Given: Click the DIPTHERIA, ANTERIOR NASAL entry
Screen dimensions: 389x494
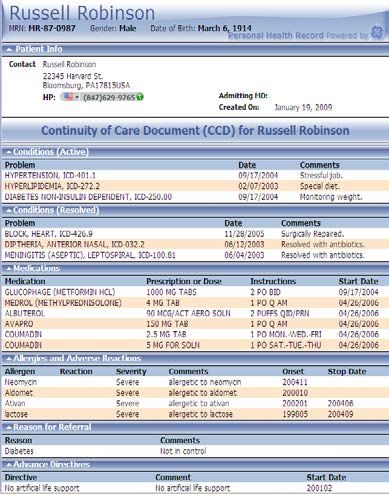Looking at the screenshot, I should pyautogui.click(x=74, y=245).
